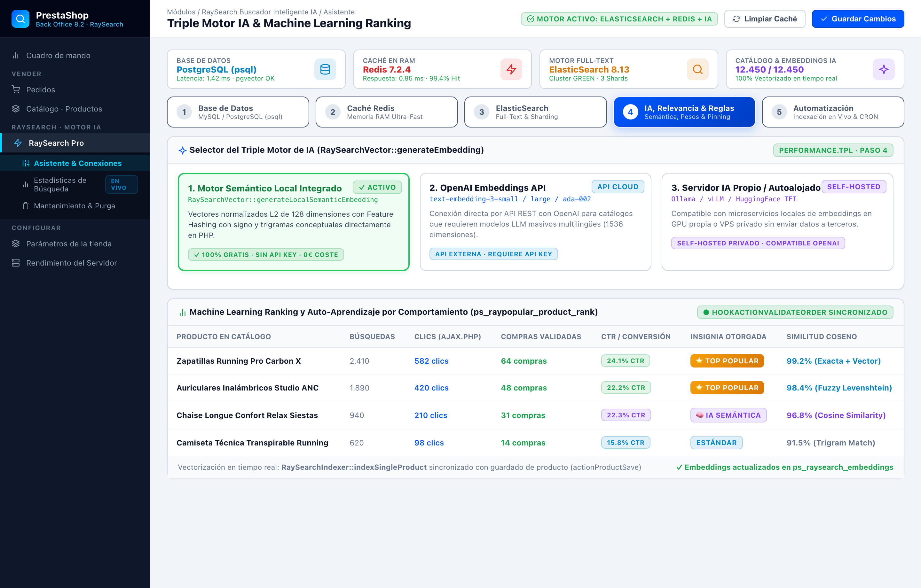
Task: Click the Cuadro de mando chart icon
Action: [16, 55]
